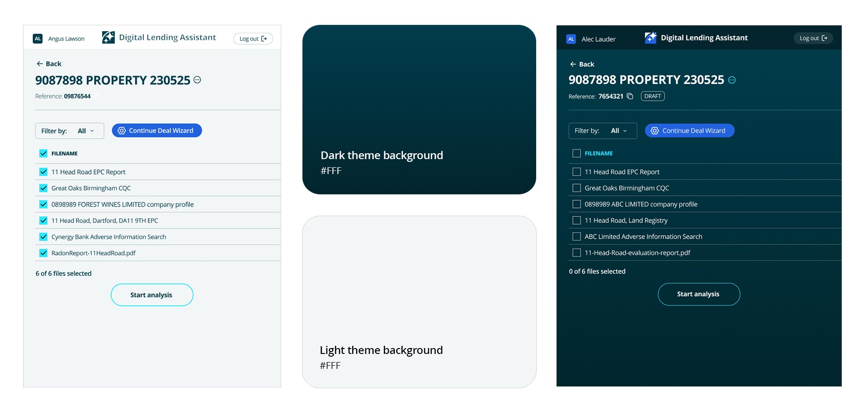The width and height of the screenshot is (868, 410).
Task: Open the more options icon beside dark-theme property title
Action: [732, 80]
